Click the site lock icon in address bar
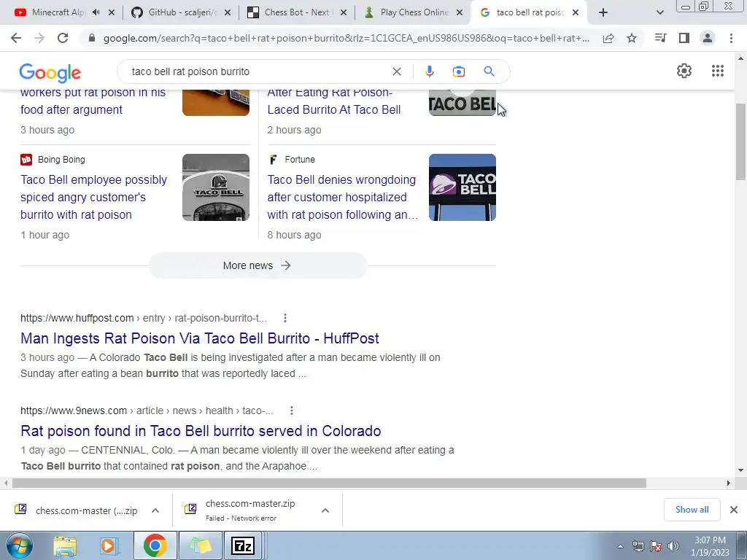The width and height of the screenshot is (747, 560). tap(92, 38)
